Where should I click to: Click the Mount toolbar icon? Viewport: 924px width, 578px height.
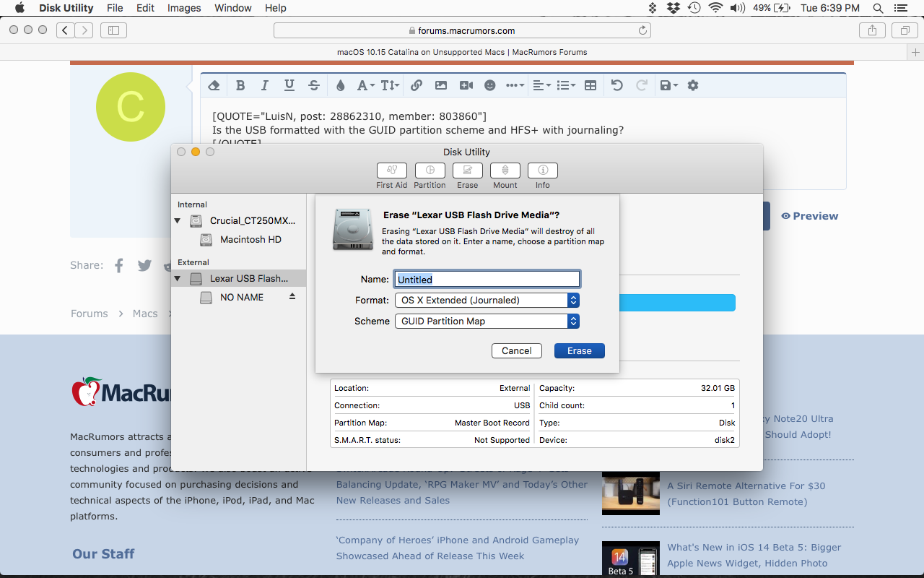click(x=505, y=171)
